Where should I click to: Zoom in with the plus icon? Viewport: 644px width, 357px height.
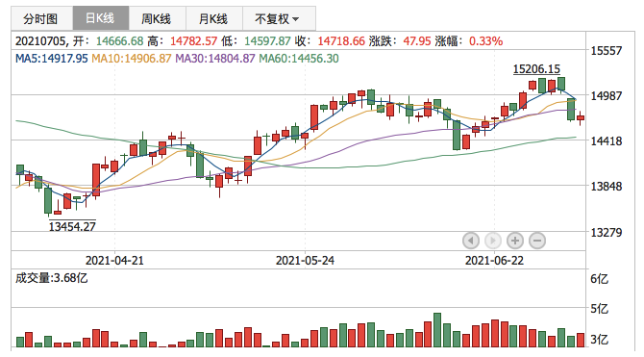[x=515, y=241]
